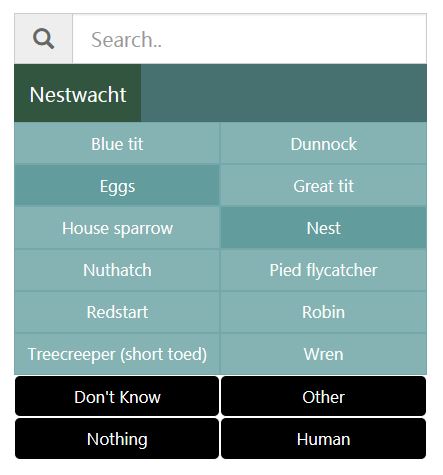Click the black Other button
The width and height of the screenshot is (443, 475).
[x=323, y=396]
